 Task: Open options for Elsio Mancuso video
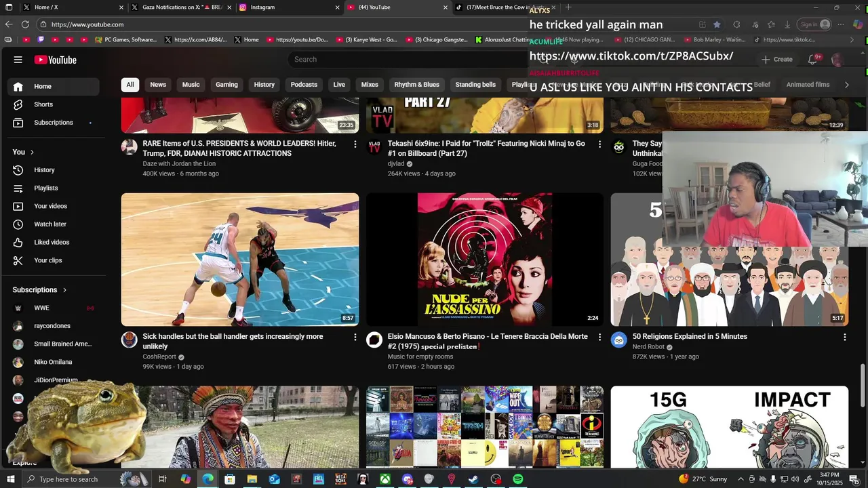pos(599,337)
